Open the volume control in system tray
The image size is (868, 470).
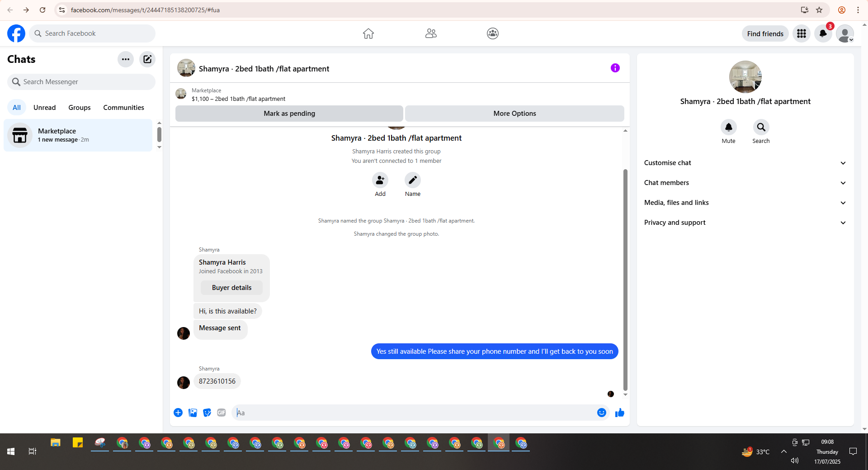[795, 461]
